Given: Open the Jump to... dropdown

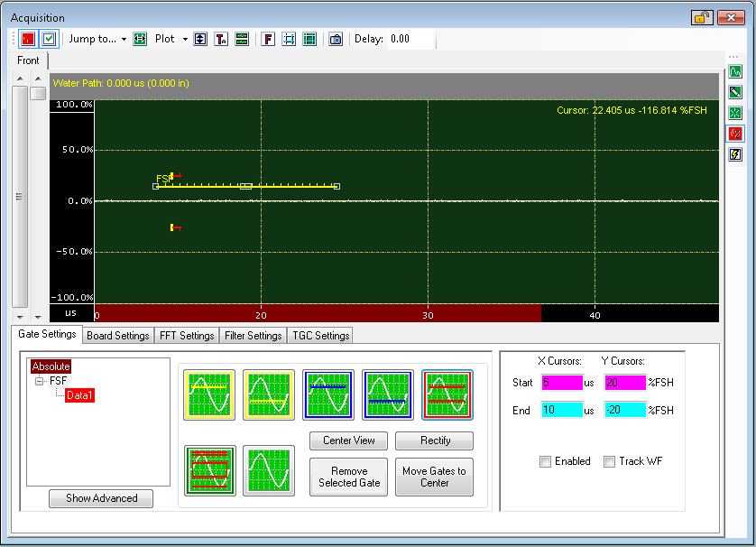Looking at the screenshot, I should [x=97, y=39].
